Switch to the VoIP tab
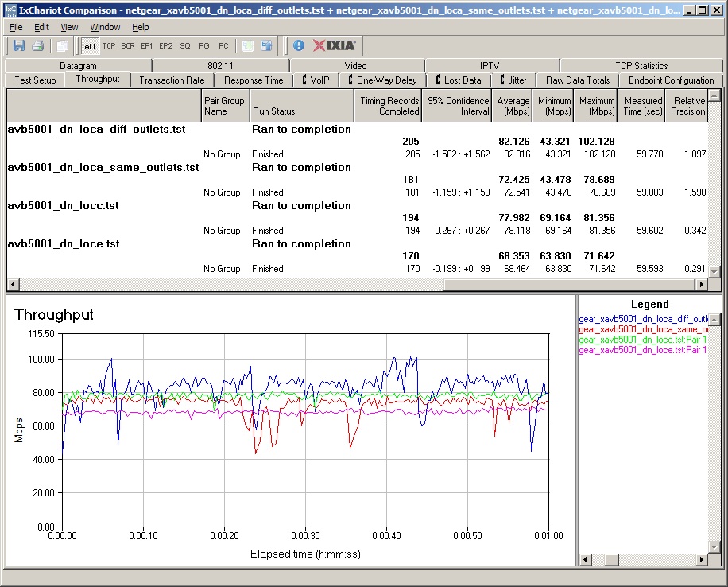This screenshot has width=728, height=587. (316, 80)
